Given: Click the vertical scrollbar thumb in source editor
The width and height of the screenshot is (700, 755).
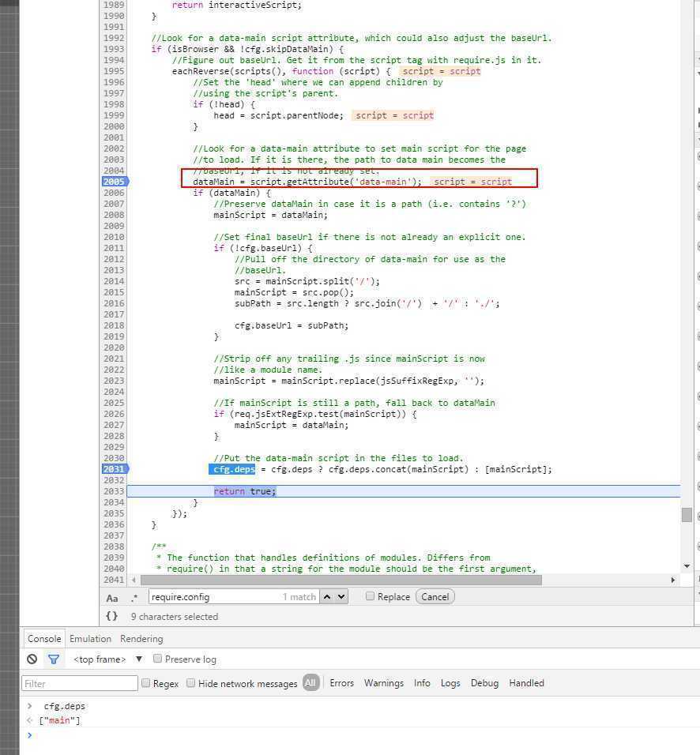Looking at the screenshot, I should click(x=687, y=515).
